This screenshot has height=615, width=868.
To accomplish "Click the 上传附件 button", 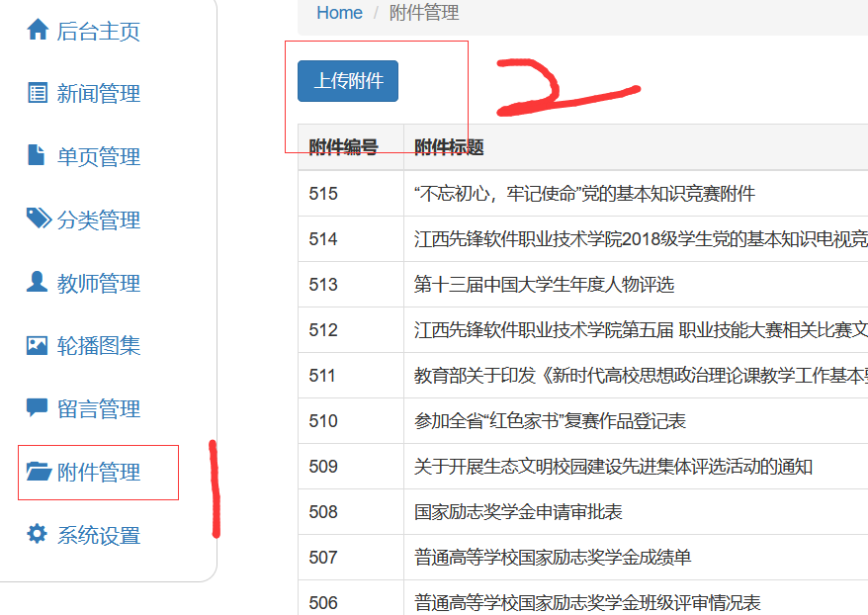I will pos(348,81).
